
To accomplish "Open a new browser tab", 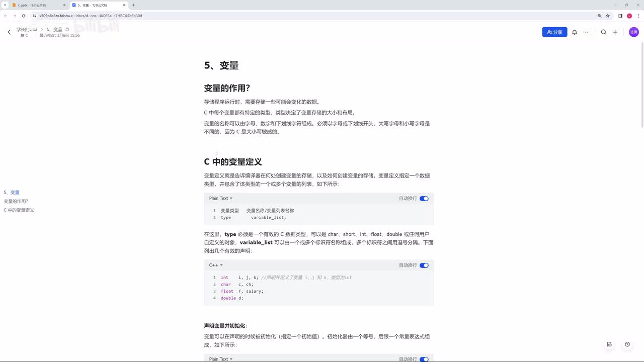I will click(x=133, y=5).
